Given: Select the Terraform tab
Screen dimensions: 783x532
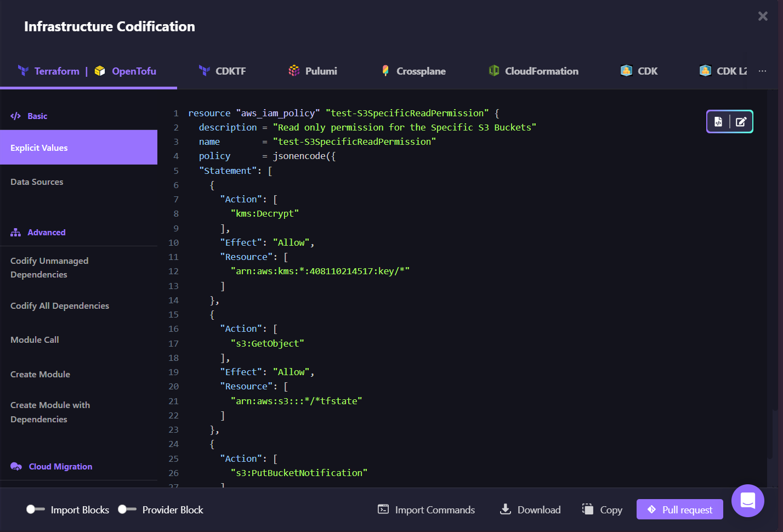Looking at the screenshot, I should (x=56, y=71).
